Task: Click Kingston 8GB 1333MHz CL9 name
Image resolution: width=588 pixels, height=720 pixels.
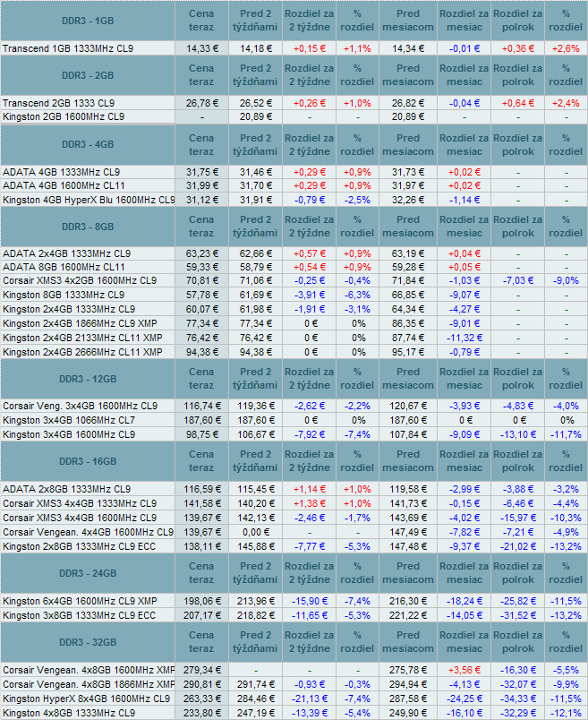Action: (x=64, y=295)
